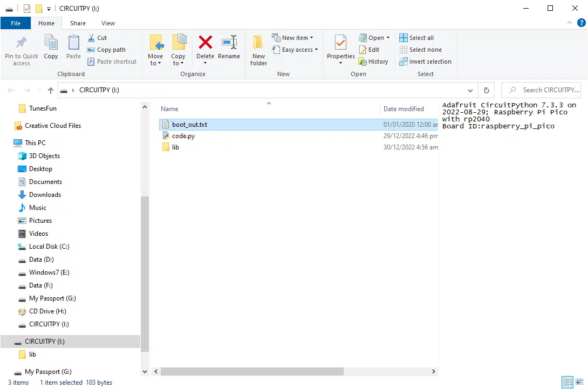
Task: Switch to the Share ribbon tab
Action: click(x=78, y=23)
